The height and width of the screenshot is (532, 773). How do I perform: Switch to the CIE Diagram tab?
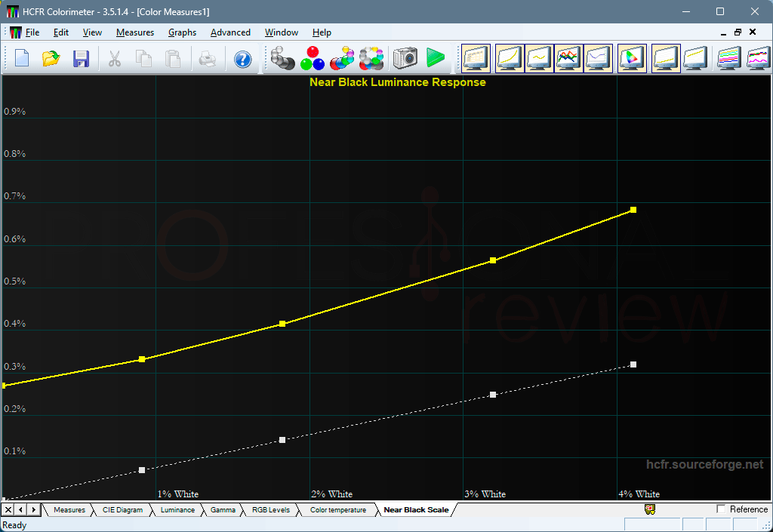pos(122,510)
